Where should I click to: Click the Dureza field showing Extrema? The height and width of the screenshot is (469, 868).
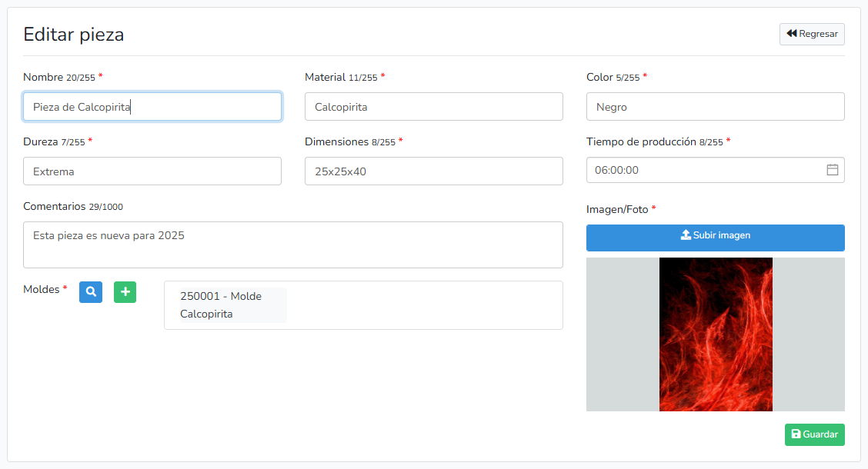pyautogui.click(x=152, y=171)
